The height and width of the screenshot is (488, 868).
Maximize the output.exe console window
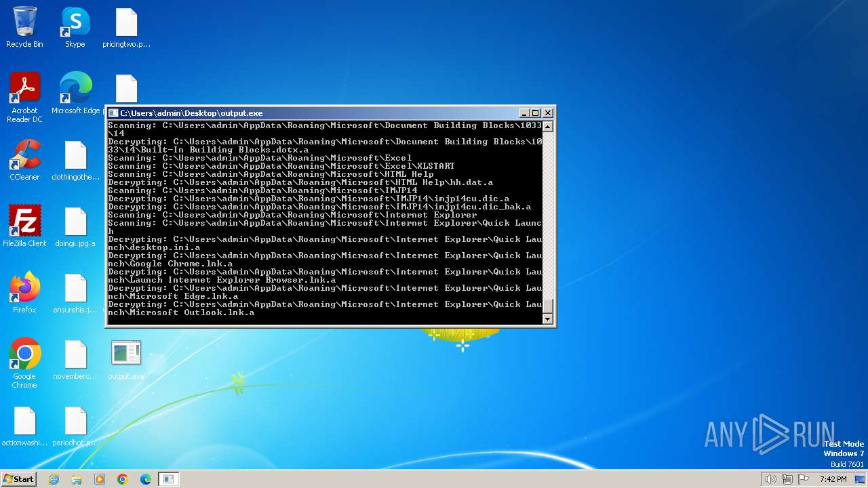[536, 113]
